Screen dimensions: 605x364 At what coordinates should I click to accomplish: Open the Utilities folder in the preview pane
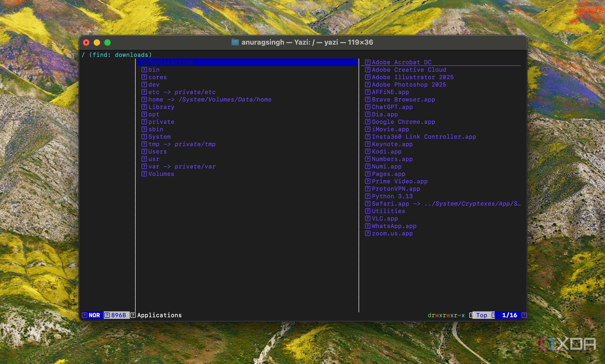point(388,211)
